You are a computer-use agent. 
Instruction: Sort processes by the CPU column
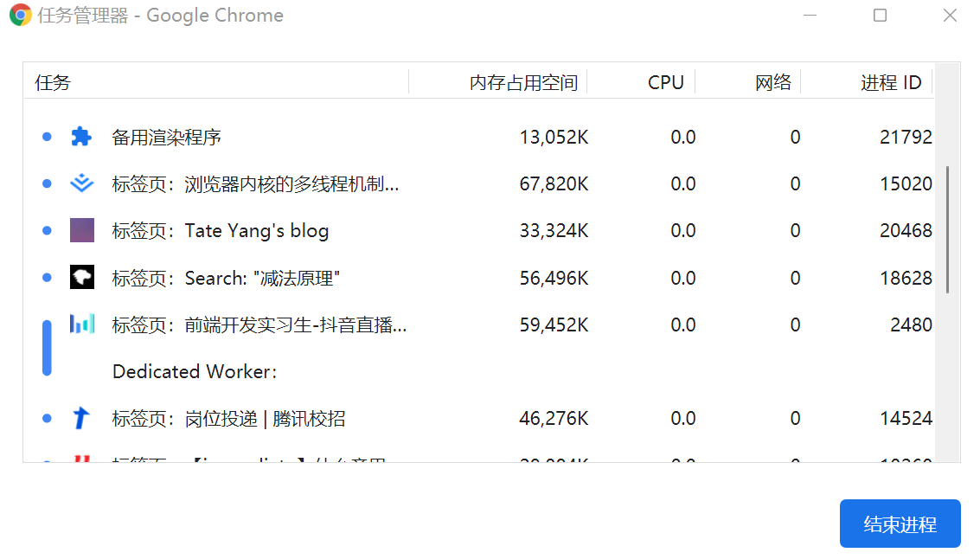coord(665,82)
